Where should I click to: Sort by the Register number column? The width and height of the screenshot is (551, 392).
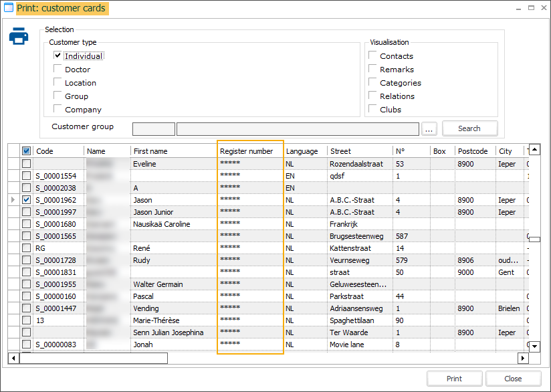tap(247, 151)
